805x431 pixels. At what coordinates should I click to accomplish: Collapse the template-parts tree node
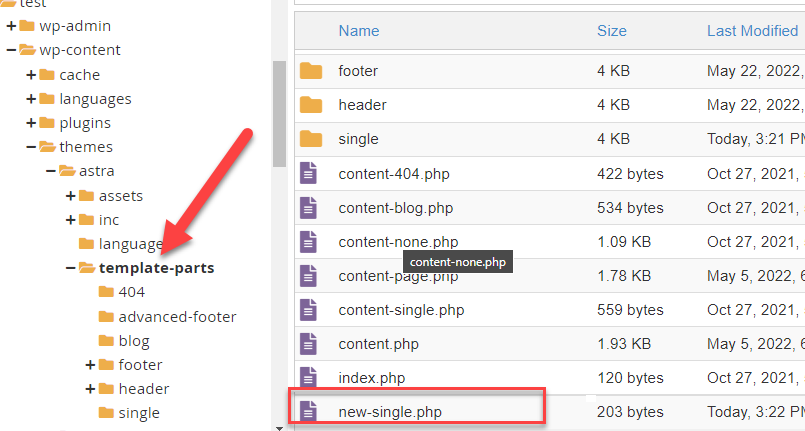click(71, 268)
